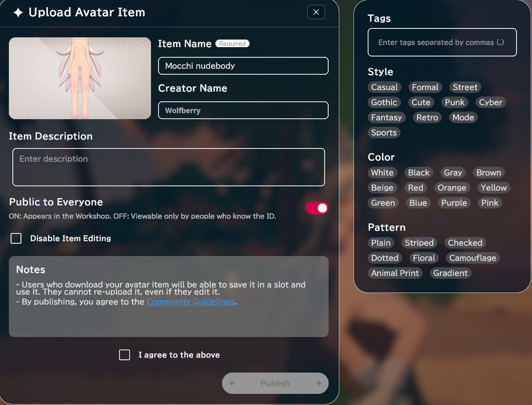Select the Checked pattern tag
The height and width of the screenshot is (405, 532).
pyautogui.click(x=465, y=243)
